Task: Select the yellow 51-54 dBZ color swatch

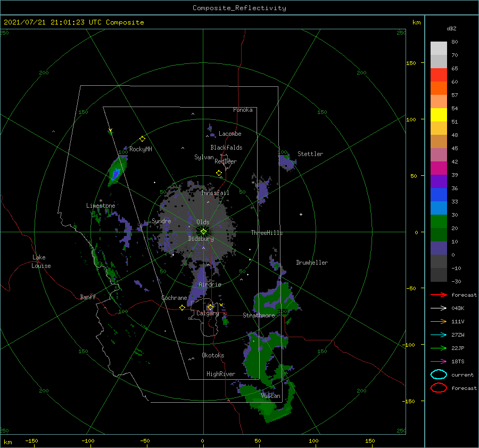Action: [x=439, y=115]
